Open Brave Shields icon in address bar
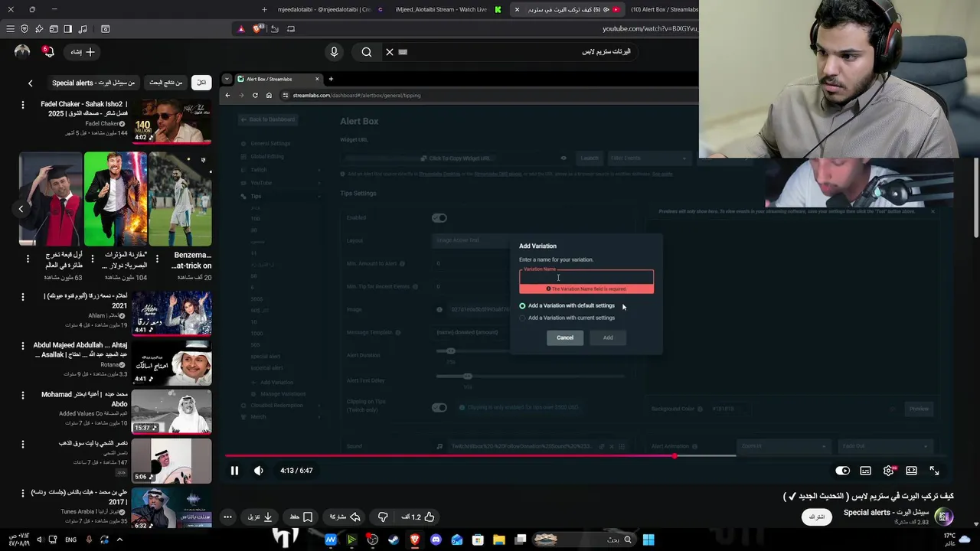The image size is (980, 551). 258,29
